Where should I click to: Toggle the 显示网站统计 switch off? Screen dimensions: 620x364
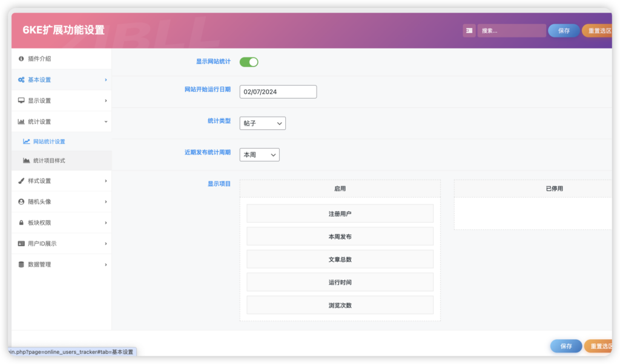(248, 62)
